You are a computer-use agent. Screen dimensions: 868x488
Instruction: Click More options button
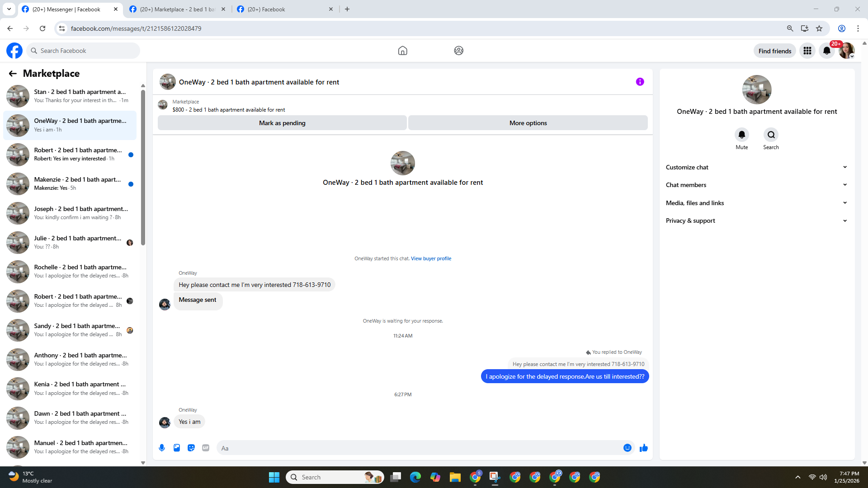528,123
